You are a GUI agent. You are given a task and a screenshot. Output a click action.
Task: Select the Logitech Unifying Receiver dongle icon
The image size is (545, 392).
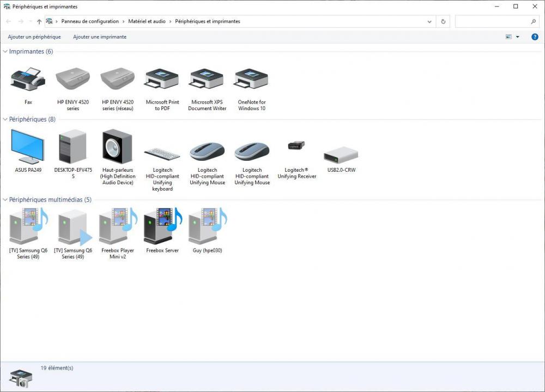pyautogui.click(x=296, y=146)
